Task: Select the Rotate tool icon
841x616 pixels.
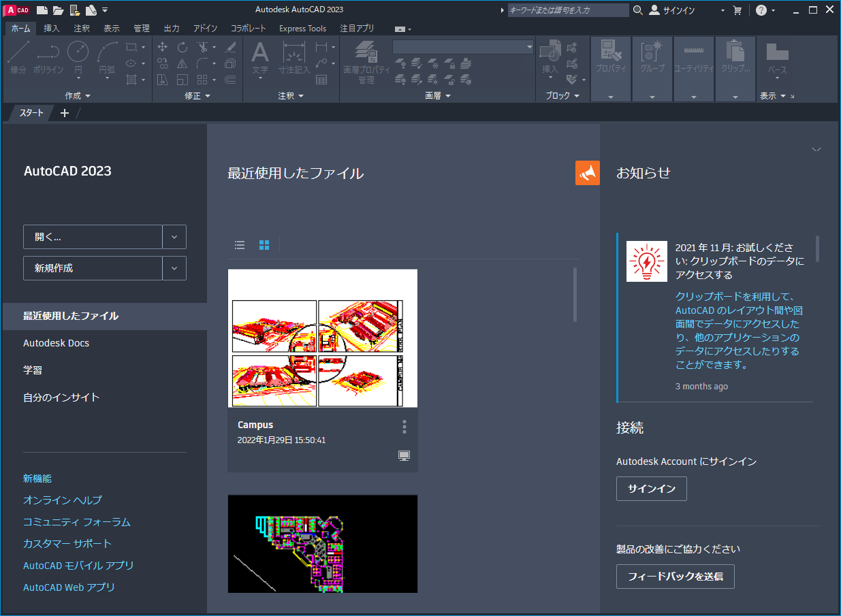Action: tap(183, 47)
